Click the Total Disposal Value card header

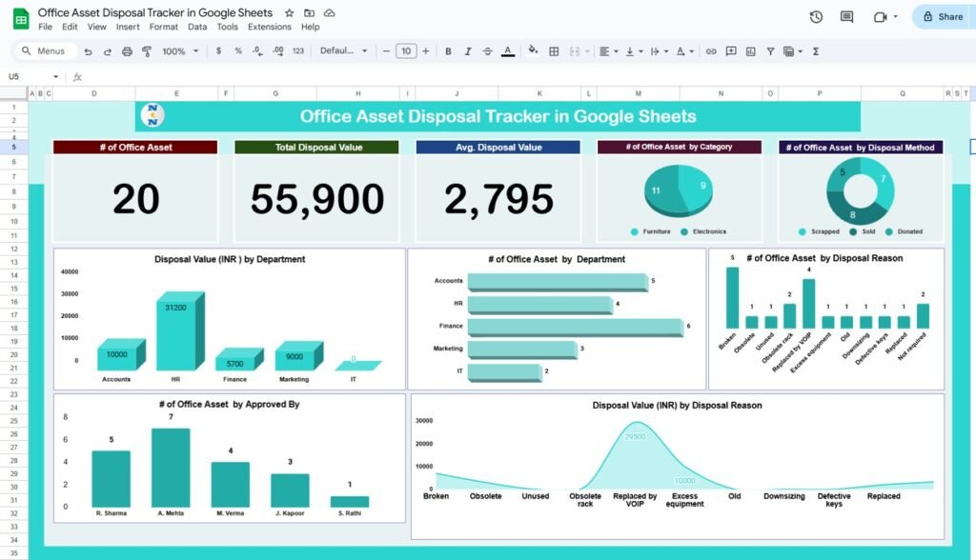(x=316, y=148)
